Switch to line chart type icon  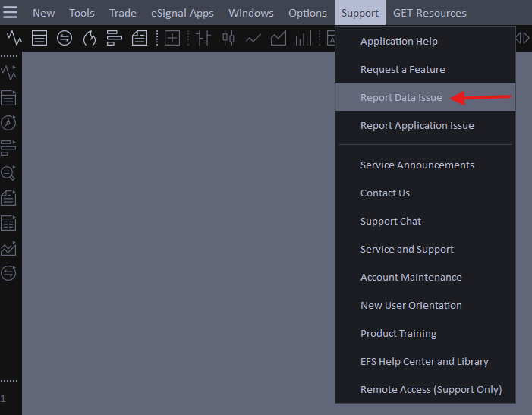coord(253,39)
